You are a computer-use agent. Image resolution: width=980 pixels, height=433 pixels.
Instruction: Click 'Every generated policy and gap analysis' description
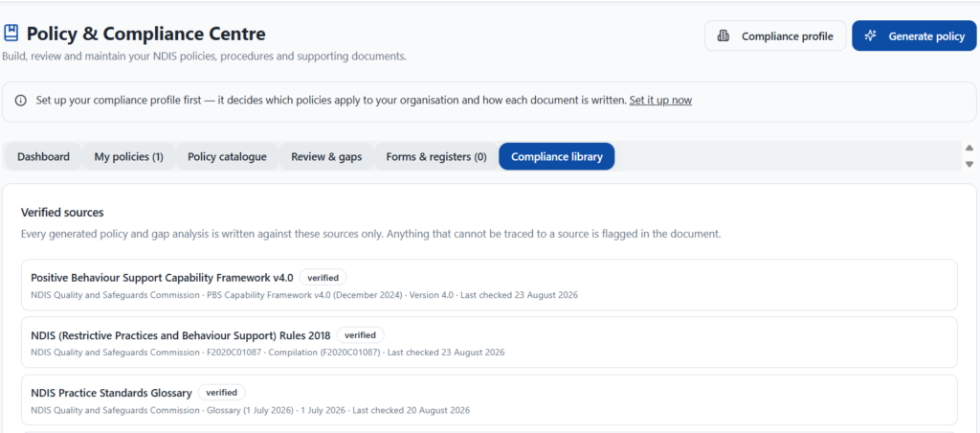click(x=370, y=235)
